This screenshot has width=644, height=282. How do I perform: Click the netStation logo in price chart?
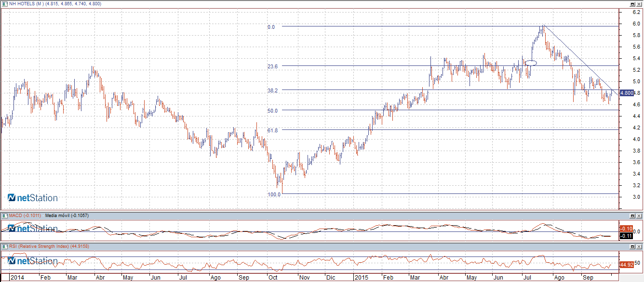[x=33, y=198]
